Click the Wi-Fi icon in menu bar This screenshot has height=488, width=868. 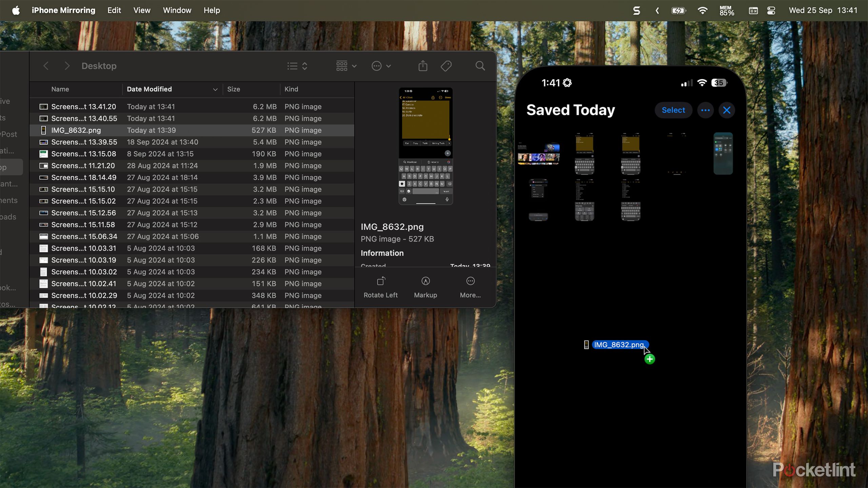point(702,11)
